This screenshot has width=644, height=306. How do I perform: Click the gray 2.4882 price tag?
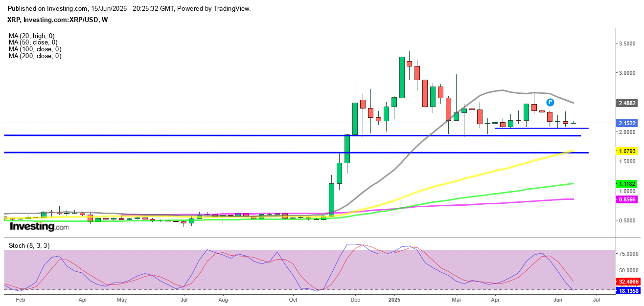pos(627,104)
